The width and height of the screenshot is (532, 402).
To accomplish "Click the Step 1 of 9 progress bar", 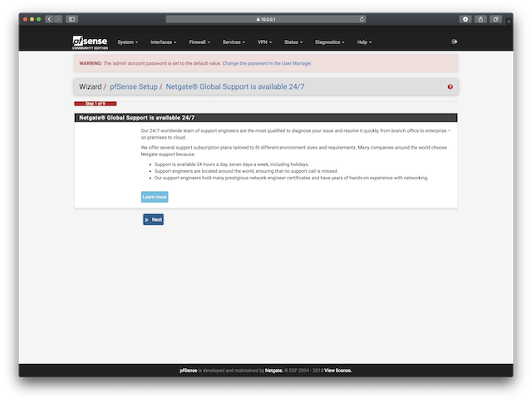I will 96,104.
